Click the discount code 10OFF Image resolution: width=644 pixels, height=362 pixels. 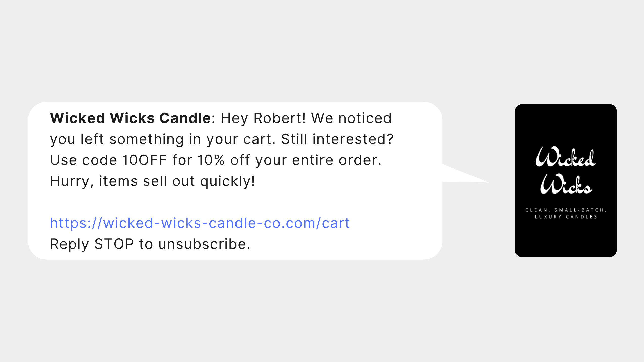(x=144, y=160)
